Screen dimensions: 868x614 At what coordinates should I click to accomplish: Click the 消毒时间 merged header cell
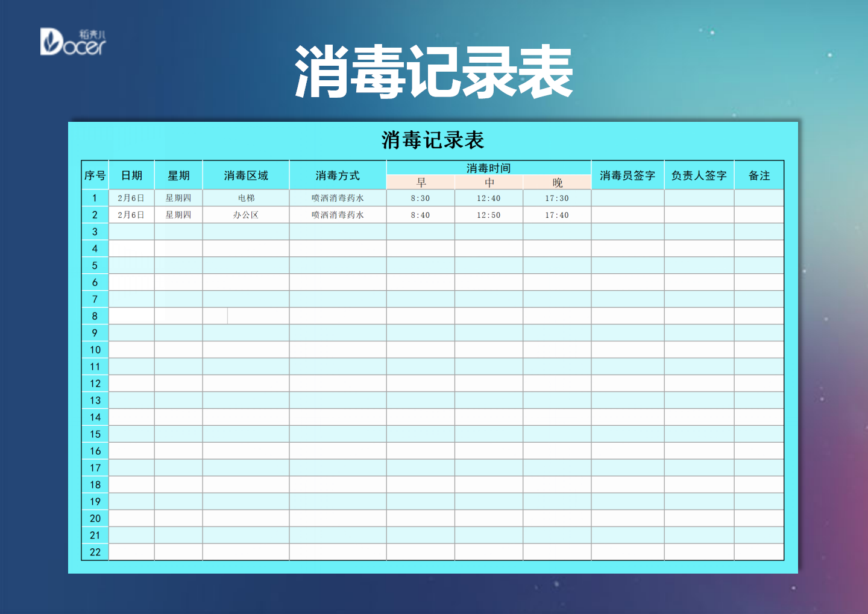pyautogui.click(x=489, y=167)
